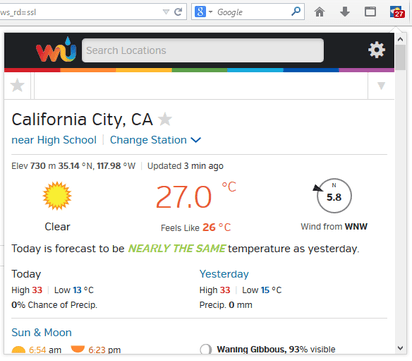Viewport: 412px width, 361px height.
Task: Open the near High School station link
Action: pyautogui.click(x=54, y=140)
